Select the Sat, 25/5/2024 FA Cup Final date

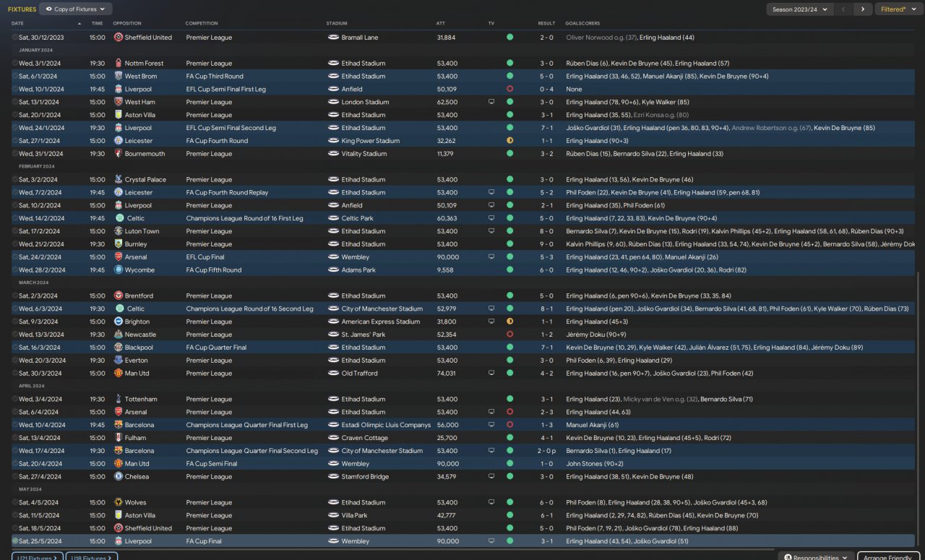pyautogui.click(x=40, y=541)
